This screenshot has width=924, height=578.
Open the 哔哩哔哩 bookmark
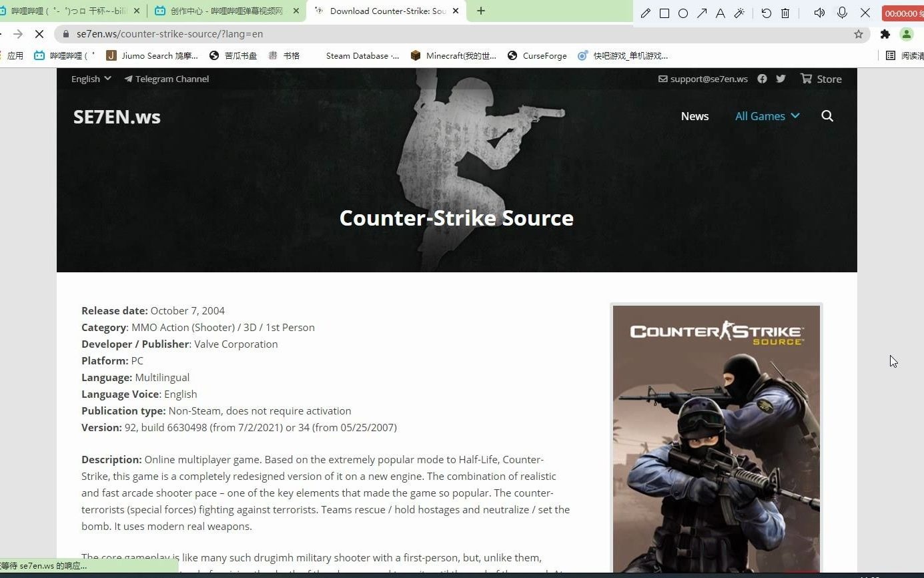[x=64, y=55]
